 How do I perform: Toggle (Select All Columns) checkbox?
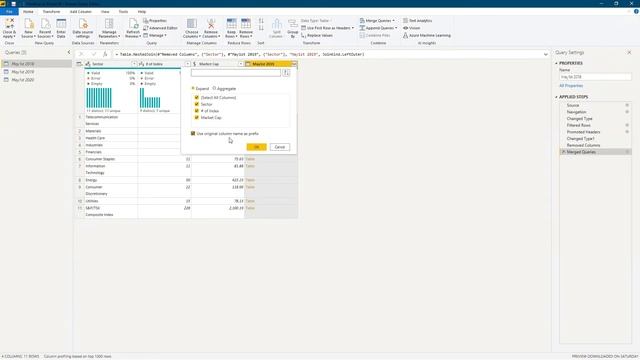point(197,98)
